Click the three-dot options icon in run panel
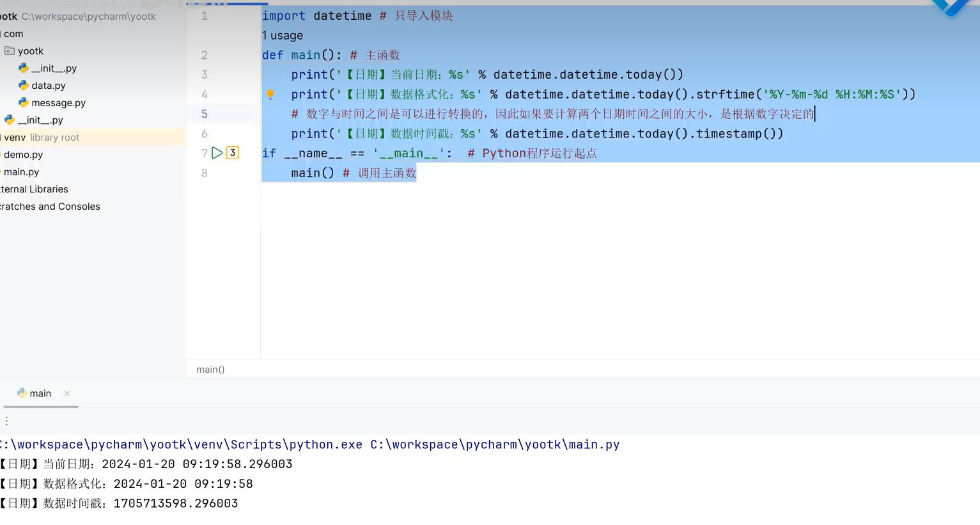 pyautogui.click(x=6, y=421)
